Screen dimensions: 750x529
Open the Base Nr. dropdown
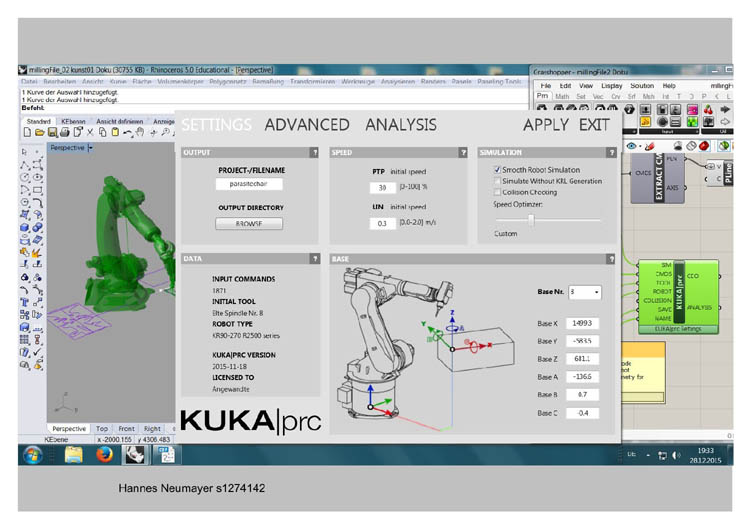pos(585,292)
